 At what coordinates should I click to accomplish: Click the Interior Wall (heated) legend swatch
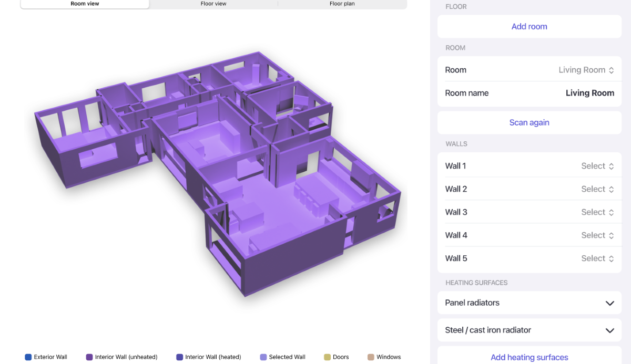(x=180, y=357)
